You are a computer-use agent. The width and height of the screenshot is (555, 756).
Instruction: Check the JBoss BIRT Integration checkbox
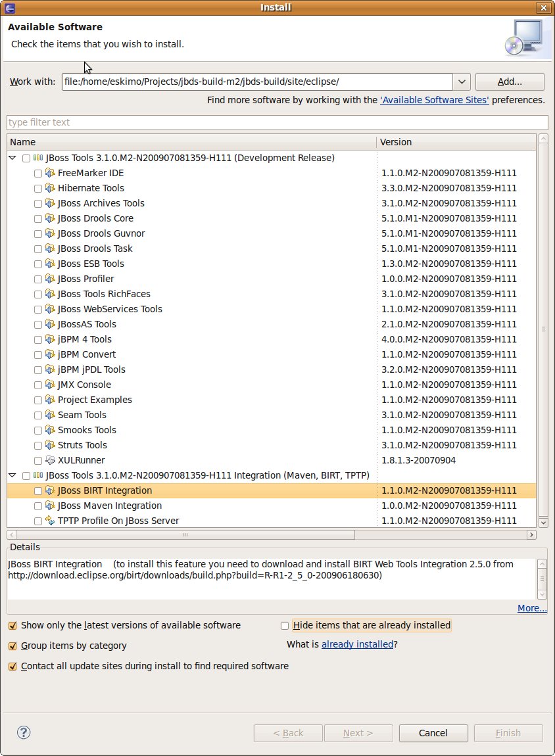[x=38, y=491]
